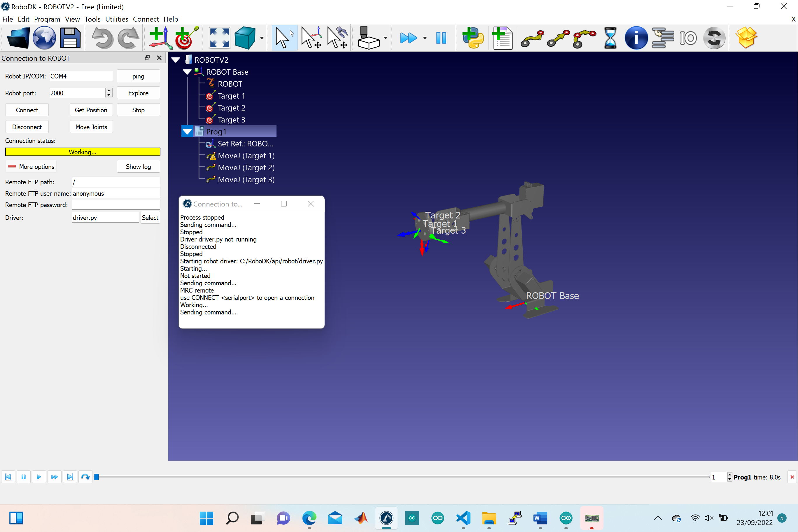Screen dimensions: 798x532
Task: Open the Utilities menu
Action: click(116, 19)
